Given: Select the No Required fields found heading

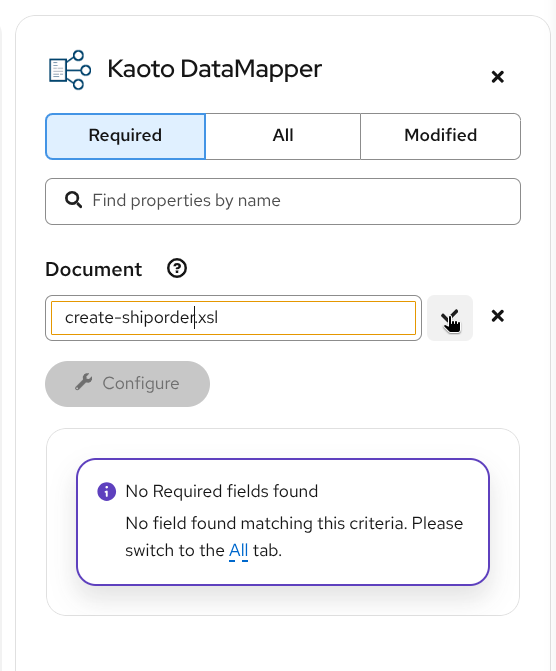Looking at the screenshot, I should click(222, 491).
